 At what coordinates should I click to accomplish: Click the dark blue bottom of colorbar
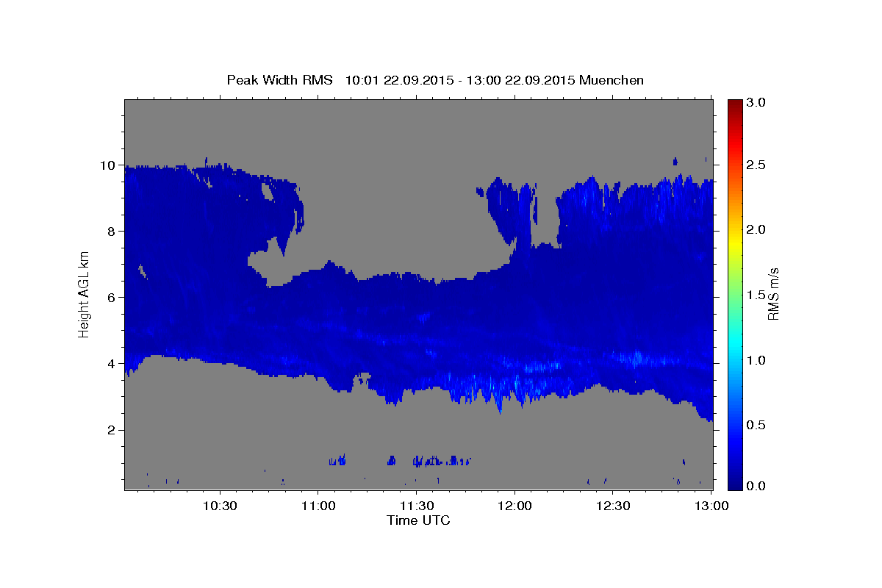click(735, 485)
